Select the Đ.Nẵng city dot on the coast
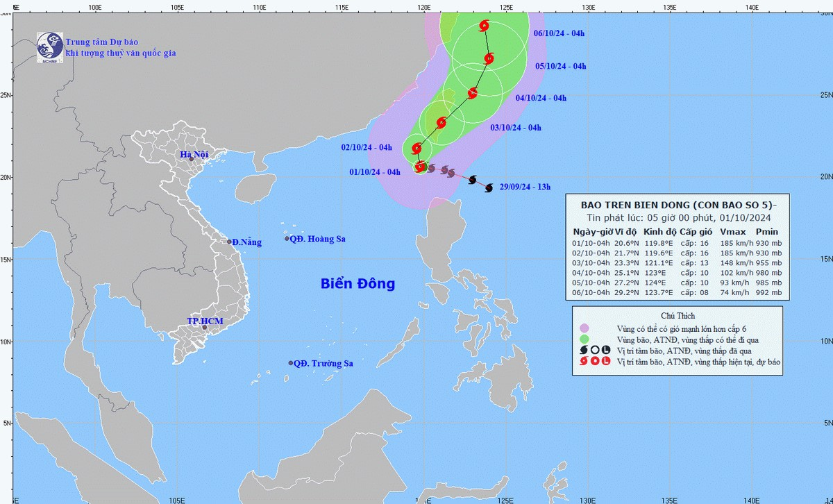The width and height of the screenshot is (833, 504). point(230,242)
